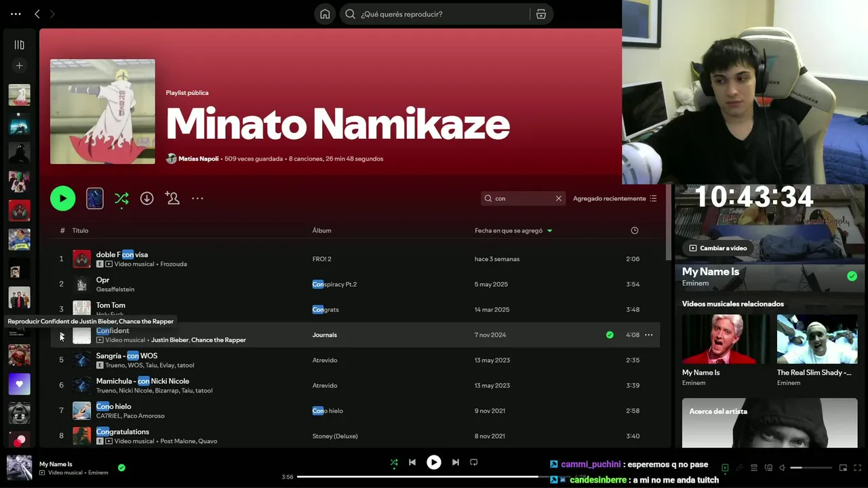Select the 'Sangría - con WOS' track
The height and width of the screenshot is (488, 868).
point(127,356)
